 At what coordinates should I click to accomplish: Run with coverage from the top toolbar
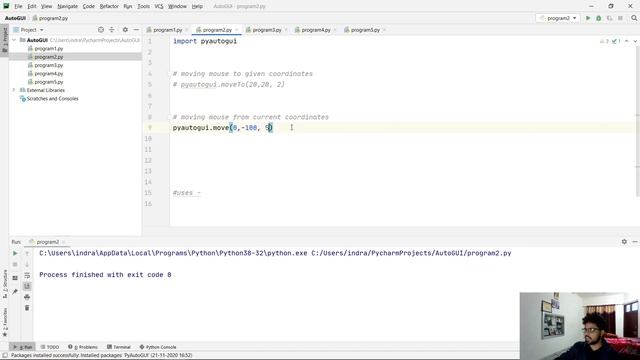(x=609, y=18)
